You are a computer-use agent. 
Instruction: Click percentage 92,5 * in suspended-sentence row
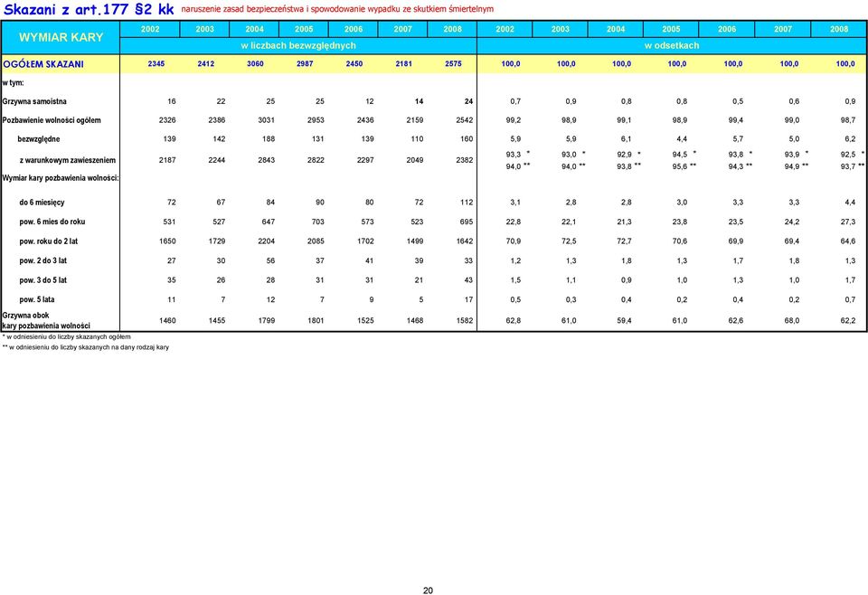(x=853, y=155)
